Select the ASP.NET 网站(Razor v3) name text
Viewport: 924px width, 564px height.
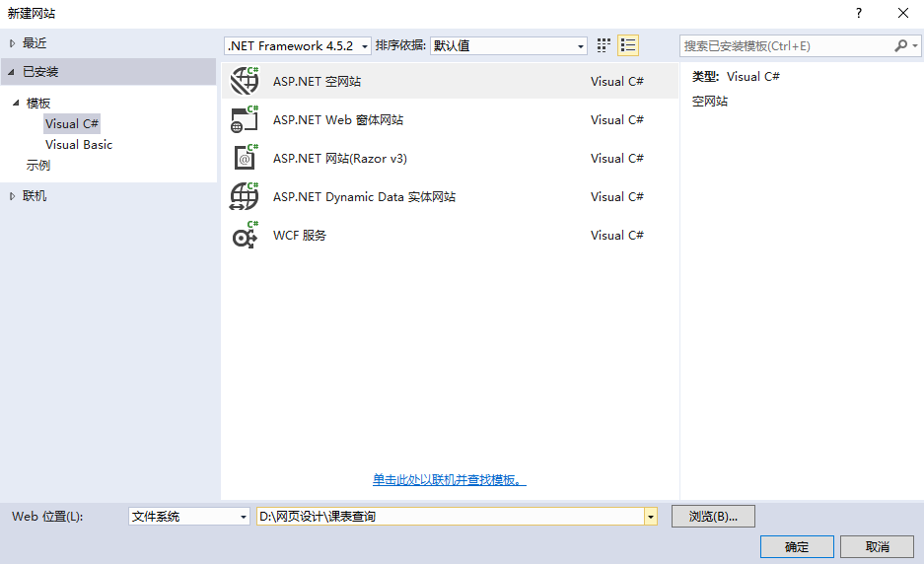click(x=340, y=158)
